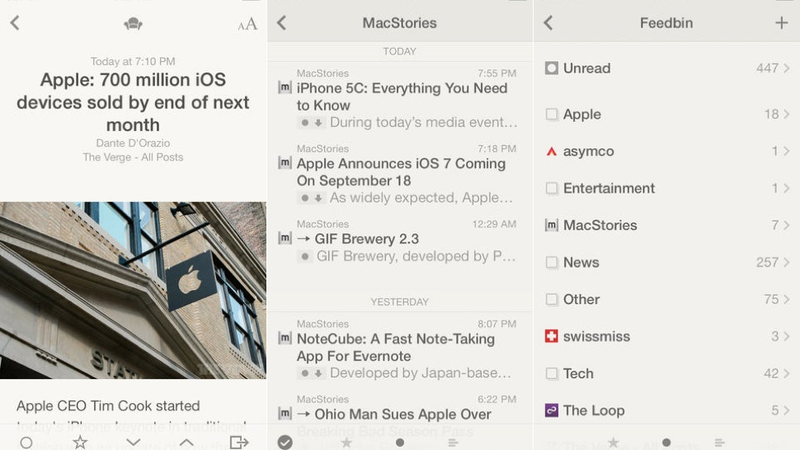The height and width of the screenshot is (450, 800).
Task: Tap the article title about 700 million iOS
Action: tap(133, 102)
